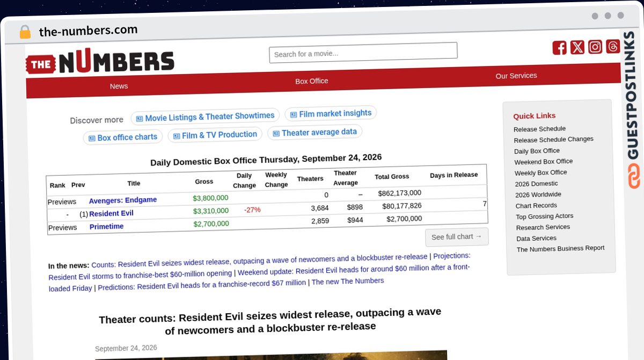
Task: Click the Quick Links heading
Action: tap(534, 116)
